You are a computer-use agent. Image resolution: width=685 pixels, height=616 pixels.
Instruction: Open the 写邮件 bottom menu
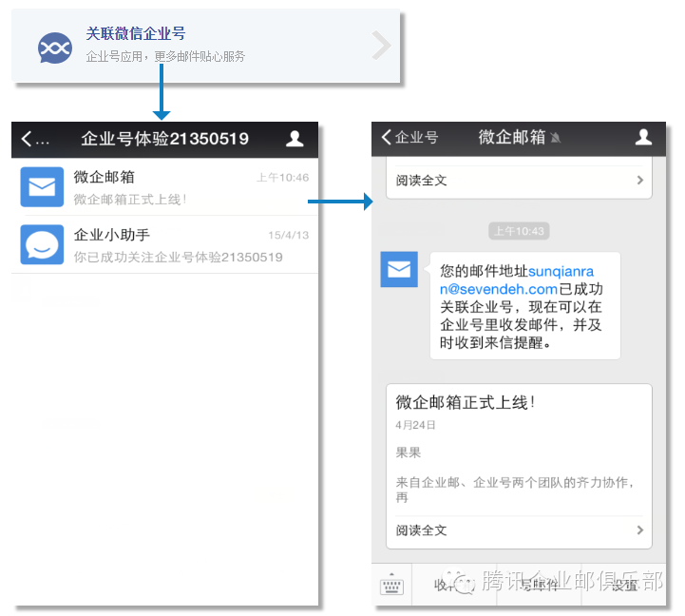point(539,585)
